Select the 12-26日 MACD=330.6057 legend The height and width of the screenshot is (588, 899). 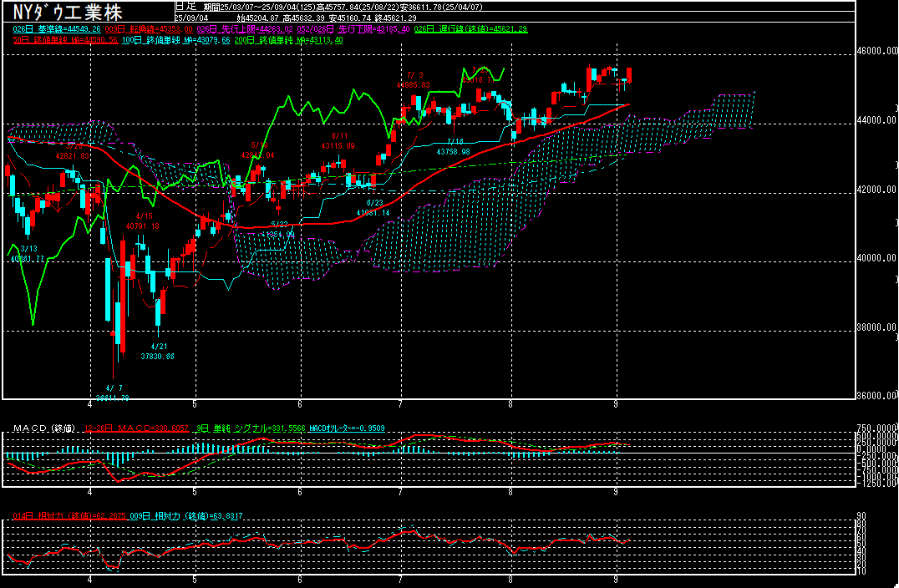(x=136, y=428)
